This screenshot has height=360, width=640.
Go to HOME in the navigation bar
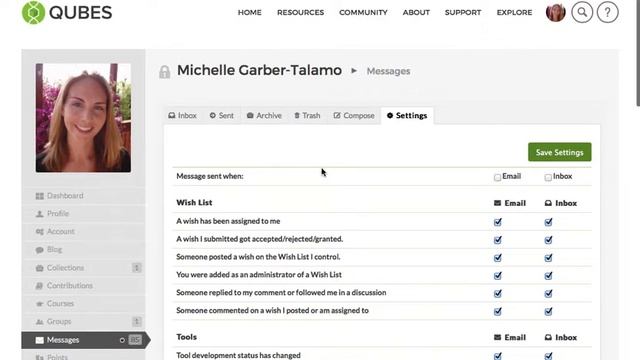[249, 13]
